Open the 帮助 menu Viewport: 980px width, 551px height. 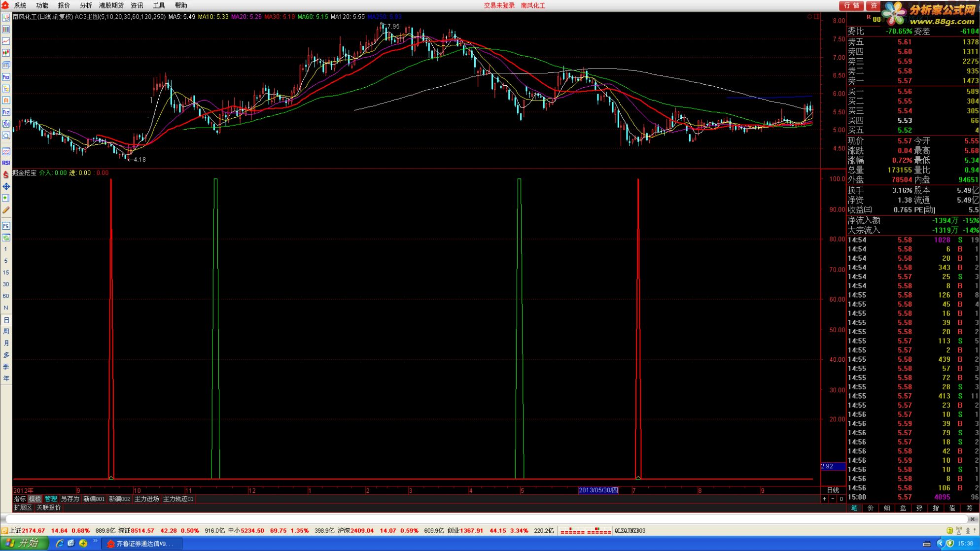coord(181,5)
